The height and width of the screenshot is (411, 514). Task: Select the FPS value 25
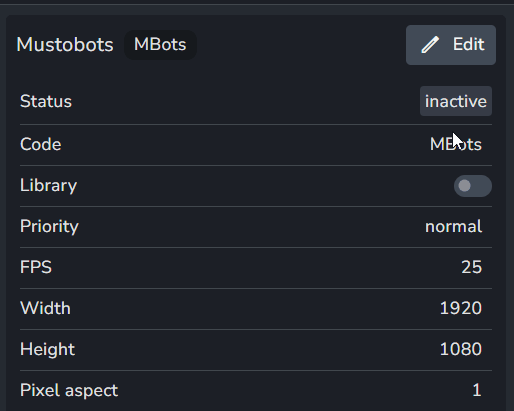pyautogui.click(x=472, y=267)
